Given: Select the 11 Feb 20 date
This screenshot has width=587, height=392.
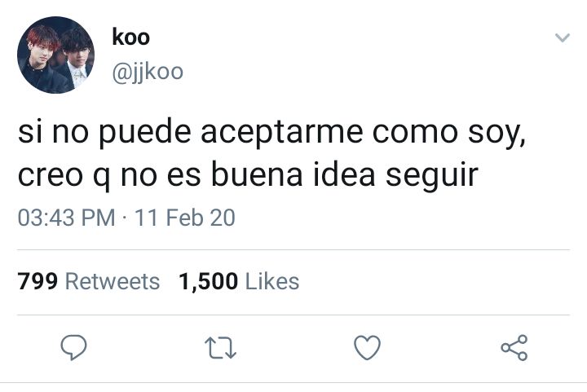Looking at the screenshot, I should click(x=185, y=218).
